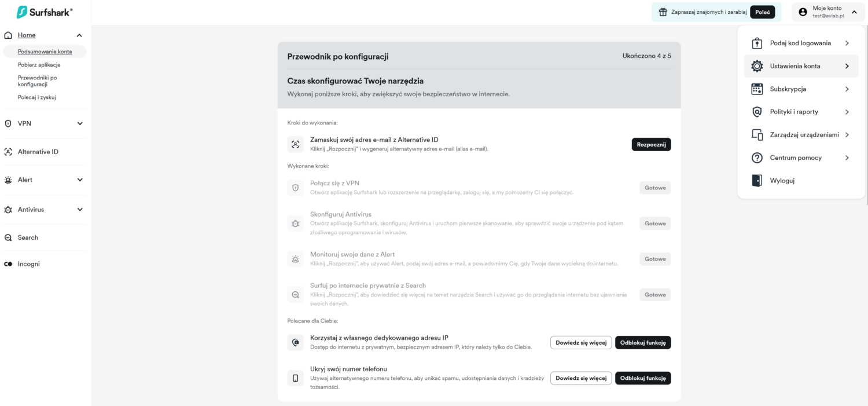Collapse the Home section in the sidebar
The width and height of the screenshot is (868, 406).
coord(79,35)
